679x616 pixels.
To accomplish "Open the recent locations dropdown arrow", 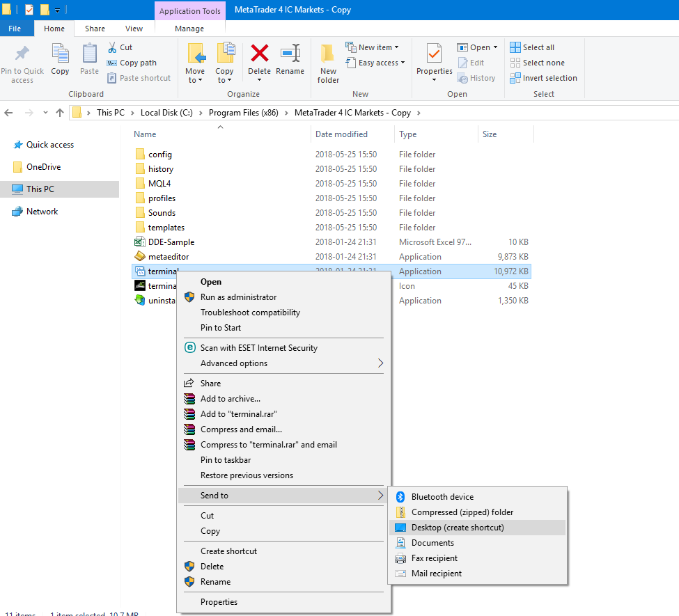I will point(45,113).
